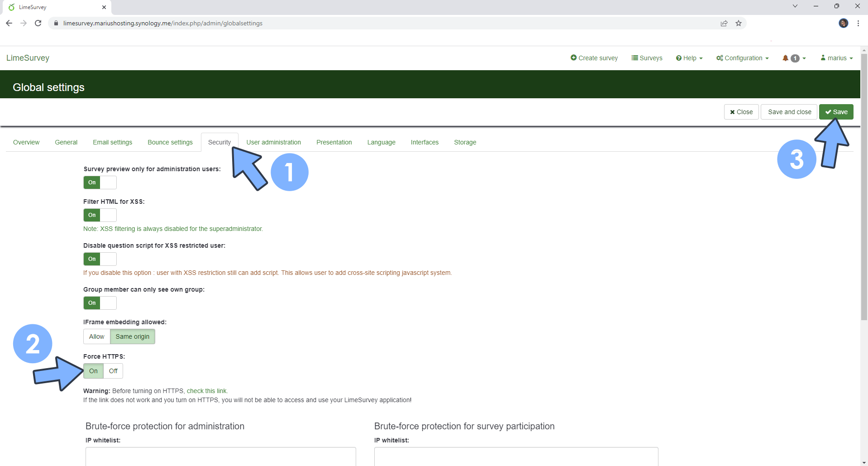
Task: Switch to the Presentation tab
Action: click(334, 142)
